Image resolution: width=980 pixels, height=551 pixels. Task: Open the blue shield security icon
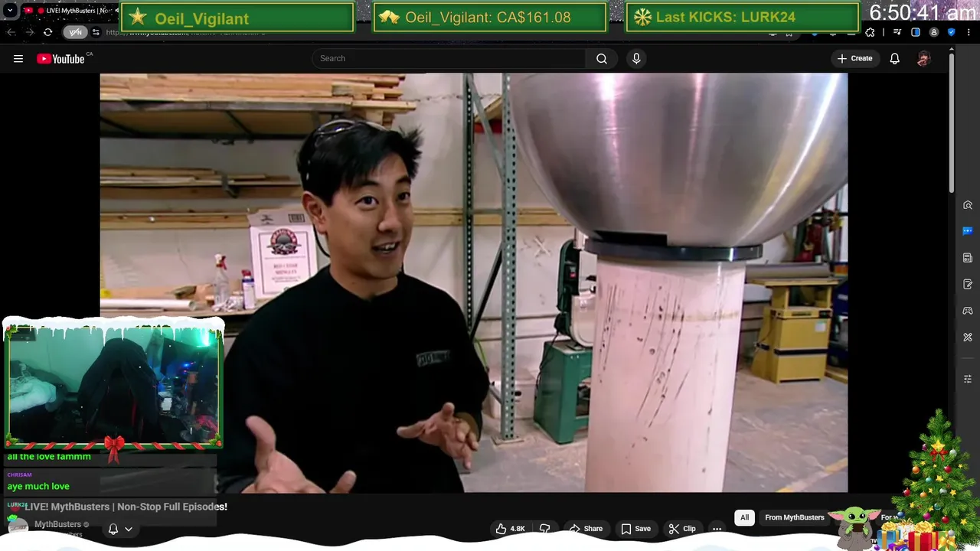[x=952, y=32]
